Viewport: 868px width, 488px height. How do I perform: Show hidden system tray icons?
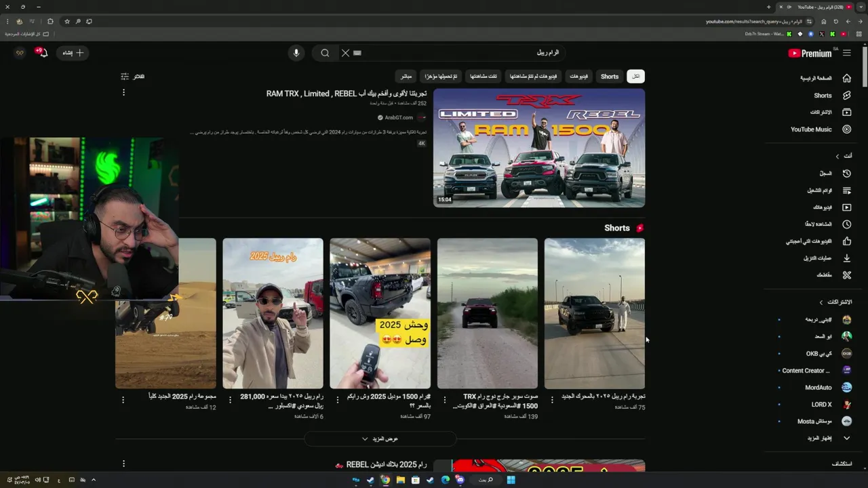coord(94,480)
